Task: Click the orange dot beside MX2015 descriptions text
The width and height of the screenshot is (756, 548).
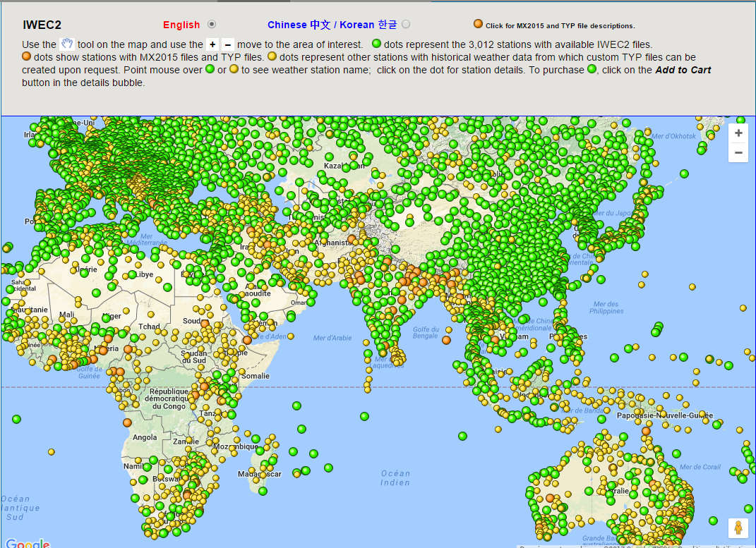Action: click(x=478, y=23)
